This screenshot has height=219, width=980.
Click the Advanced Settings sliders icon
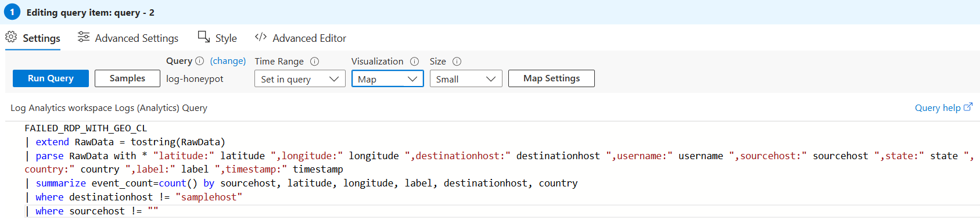[x=84, y=37]
